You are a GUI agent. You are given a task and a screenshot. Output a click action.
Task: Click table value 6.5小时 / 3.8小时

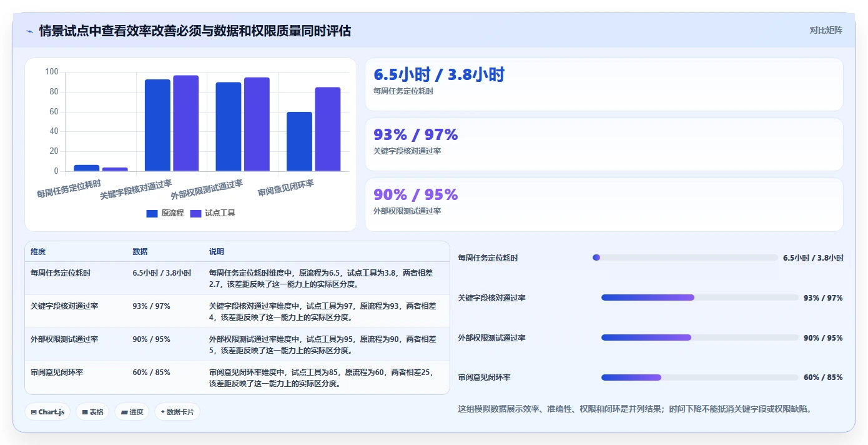(162, 273)
